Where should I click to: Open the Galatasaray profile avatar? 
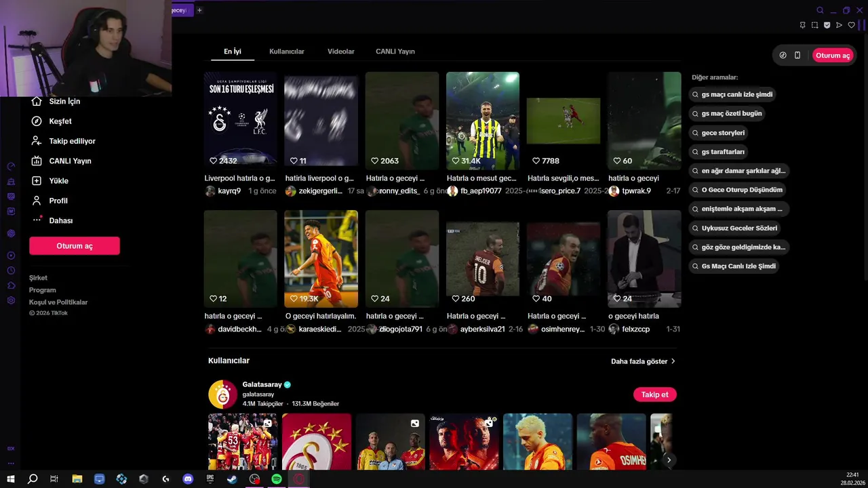click(x=222, y=394)
